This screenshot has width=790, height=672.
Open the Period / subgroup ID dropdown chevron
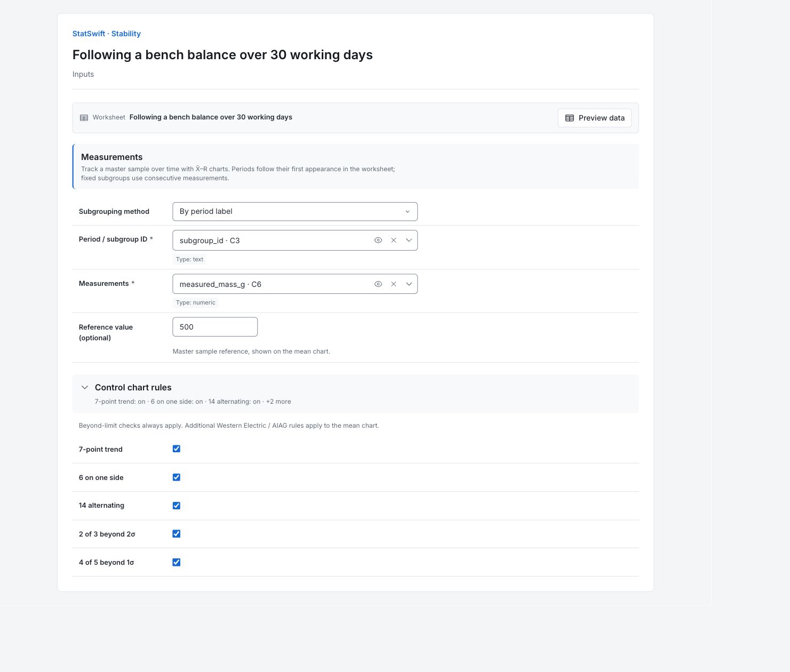point(409,240)
